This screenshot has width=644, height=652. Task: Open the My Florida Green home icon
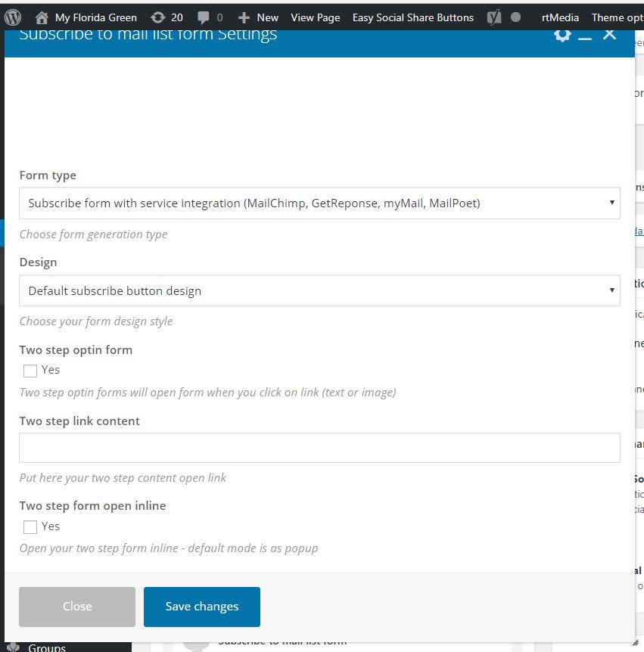[x=42, y=17]
